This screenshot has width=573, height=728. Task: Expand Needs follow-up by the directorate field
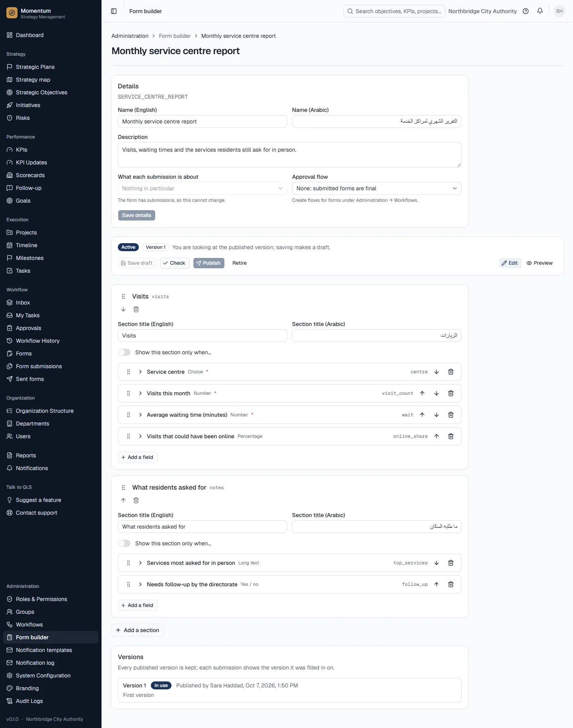click(140, 584)
